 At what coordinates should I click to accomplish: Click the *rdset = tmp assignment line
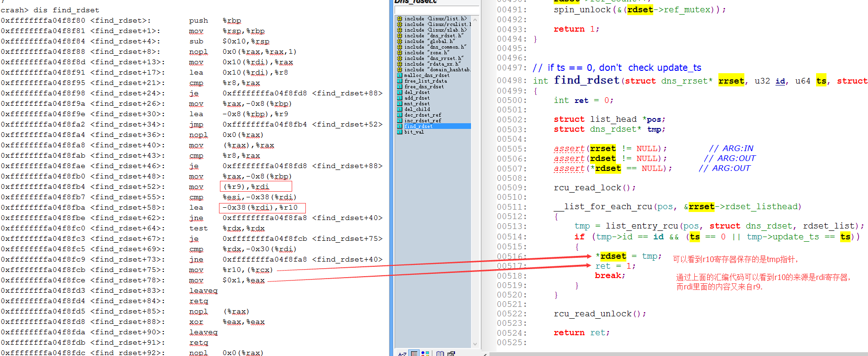pos(629,256)
